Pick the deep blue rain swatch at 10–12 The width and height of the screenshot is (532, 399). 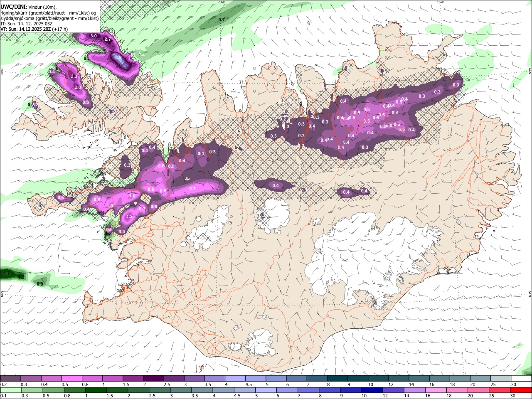(x=372, y=390)
